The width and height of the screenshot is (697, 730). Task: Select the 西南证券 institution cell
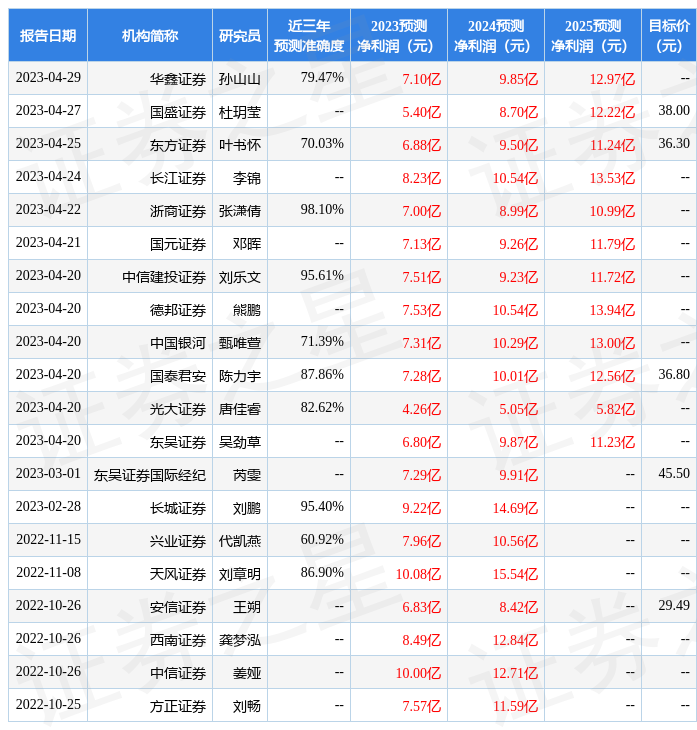pos(149,640)
